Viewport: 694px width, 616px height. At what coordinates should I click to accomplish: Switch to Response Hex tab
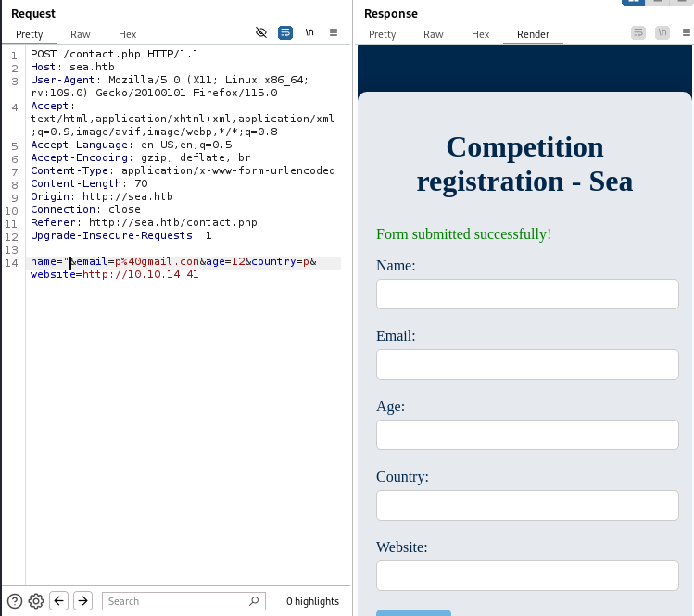480,34
